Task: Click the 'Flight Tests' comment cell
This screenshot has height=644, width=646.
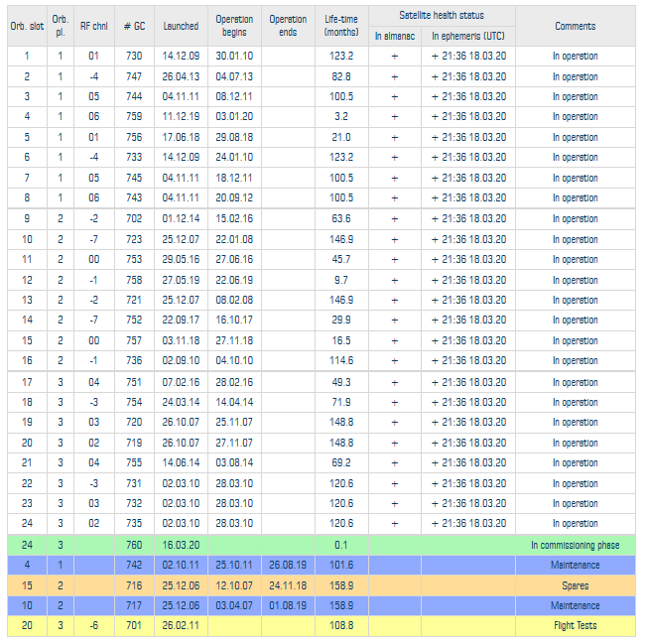Action: [x=576, y=626]
